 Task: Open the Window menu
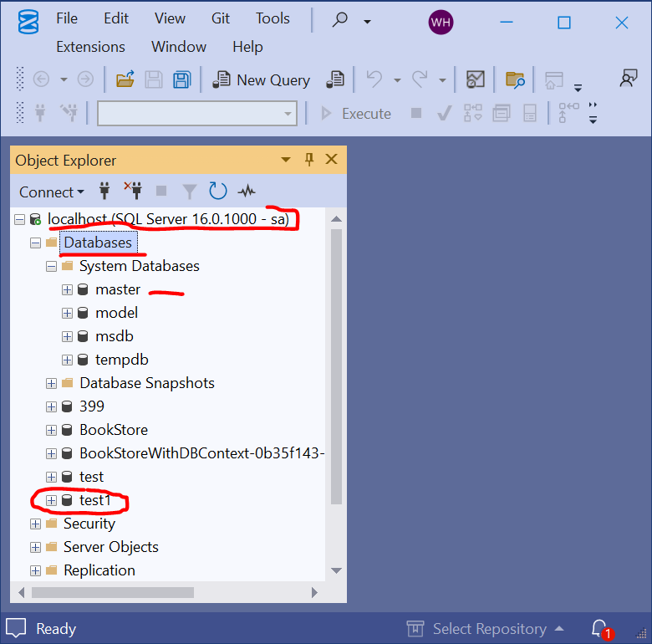coord(179,47)
